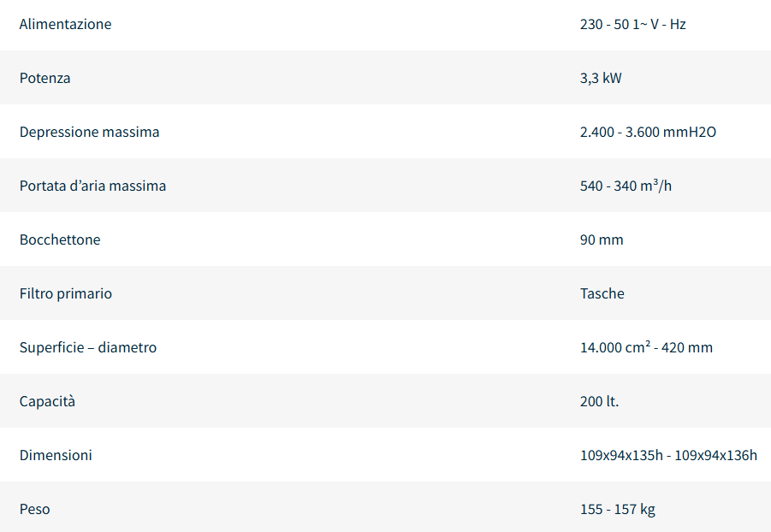Click the Superficie – diametro label

pyautogui.click(x=88, y=347)
